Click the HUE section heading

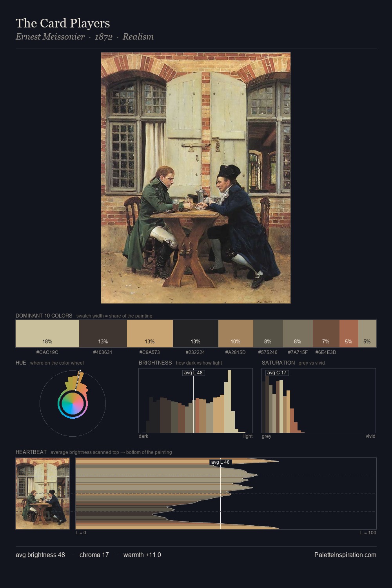click(21, 363)
